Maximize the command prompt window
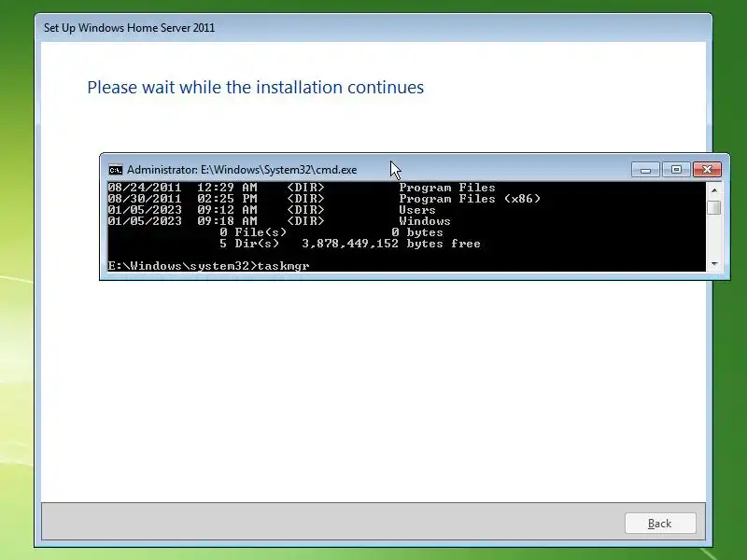The height and width of the screenshot is (560, 747). point(676,170)
